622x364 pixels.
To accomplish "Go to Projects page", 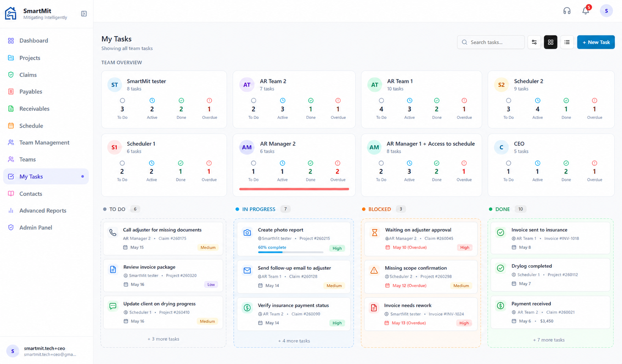I will point(46,58).
